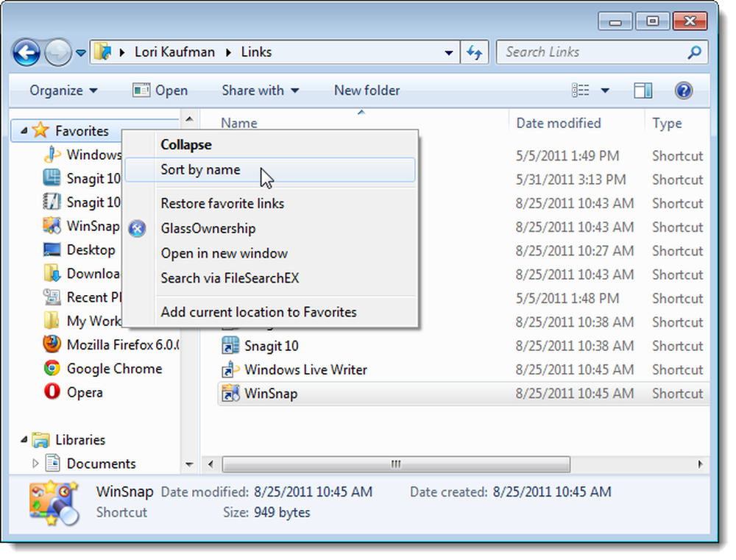Click the Name column header

tap(239, 123)
